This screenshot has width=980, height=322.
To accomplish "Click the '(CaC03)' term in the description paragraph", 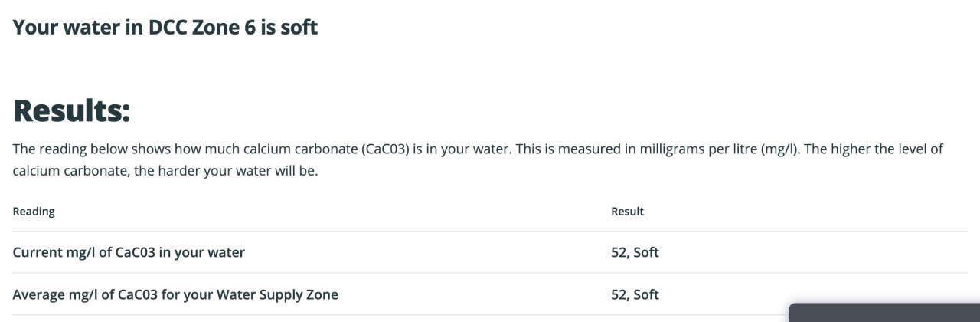I will coord(384,149).
